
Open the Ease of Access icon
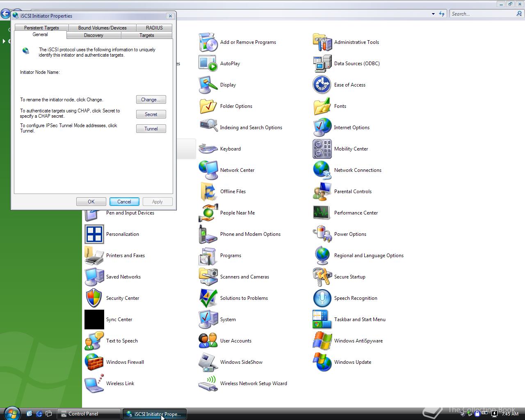pos(322,85)
